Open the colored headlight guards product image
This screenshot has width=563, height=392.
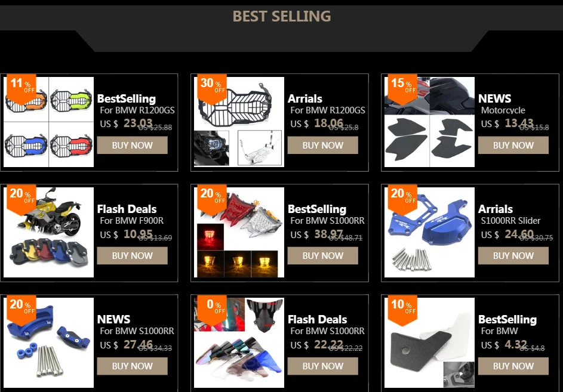point(48,122)
